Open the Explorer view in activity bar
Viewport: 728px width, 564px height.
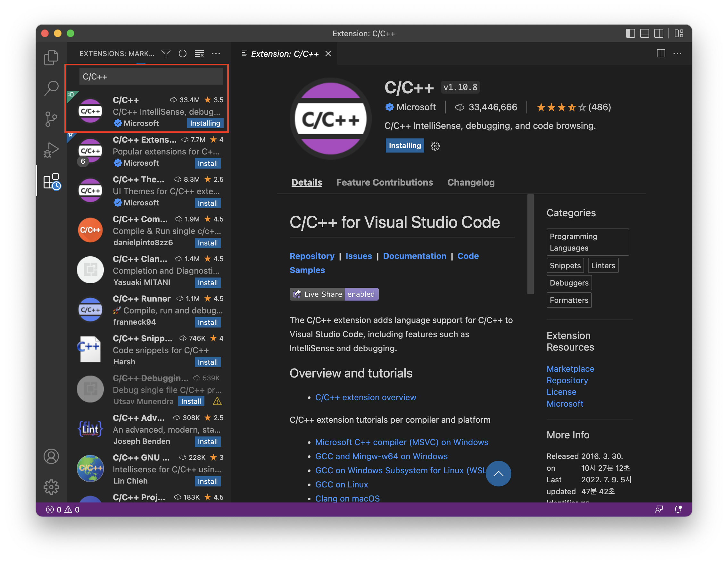(x=51, y=57)
